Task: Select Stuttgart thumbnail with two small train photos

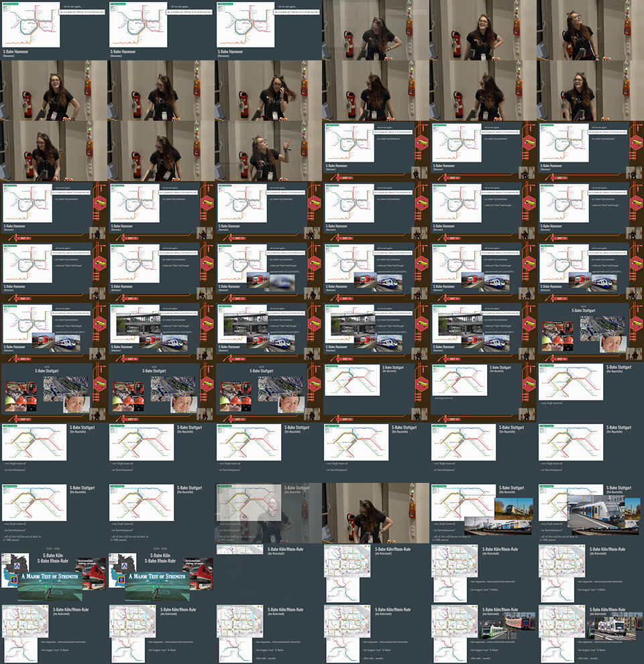Action: [483, 513]
